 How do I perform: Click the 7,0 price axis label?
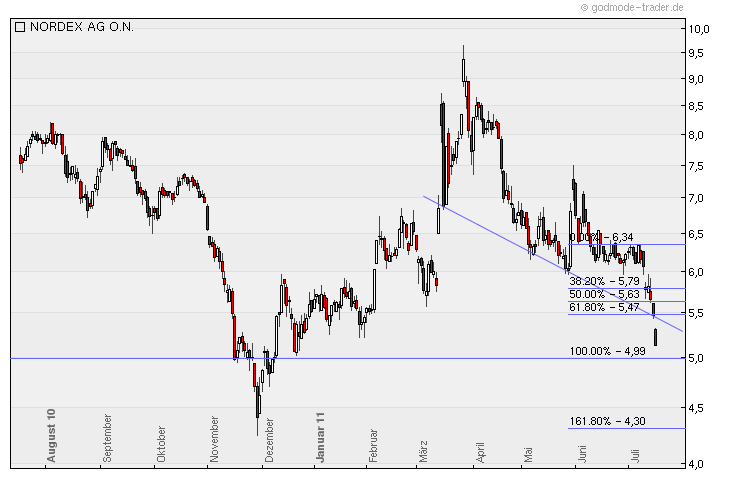696,198
